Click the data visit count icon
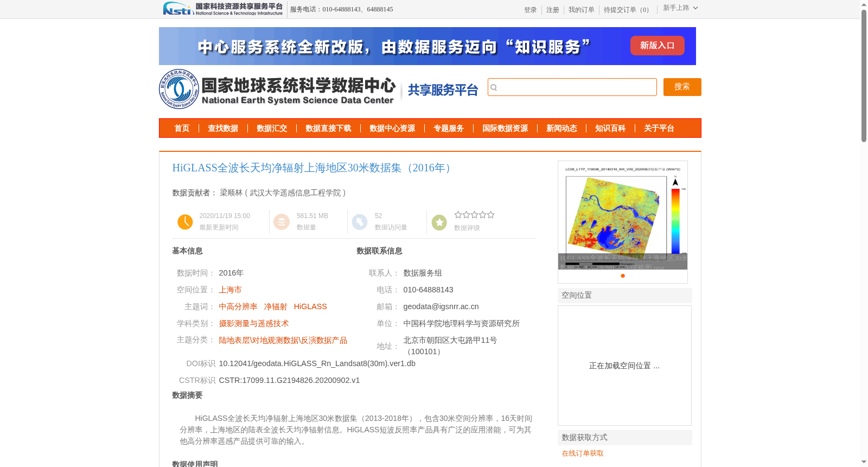The height and width of the screenshot is (467, 868). point(360,222)
